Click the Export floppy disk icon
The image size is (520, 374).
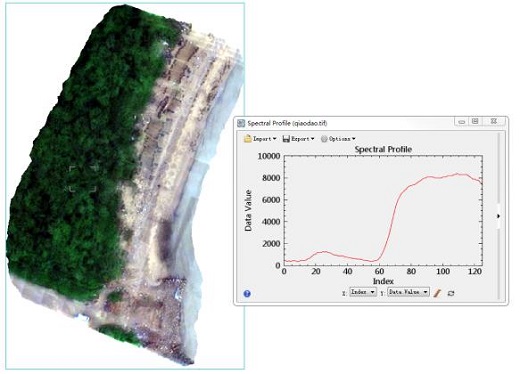(x=286, y=139)
